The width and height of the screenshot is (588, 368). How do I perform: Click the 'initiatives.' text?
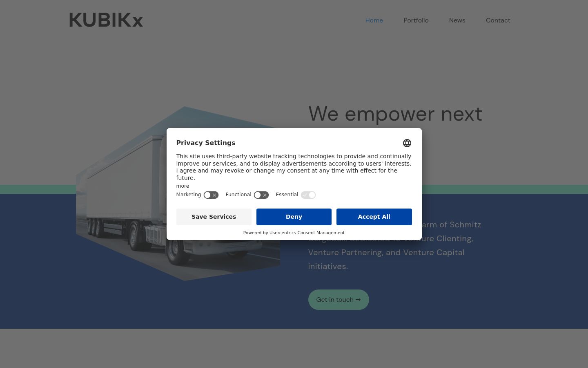328,266
